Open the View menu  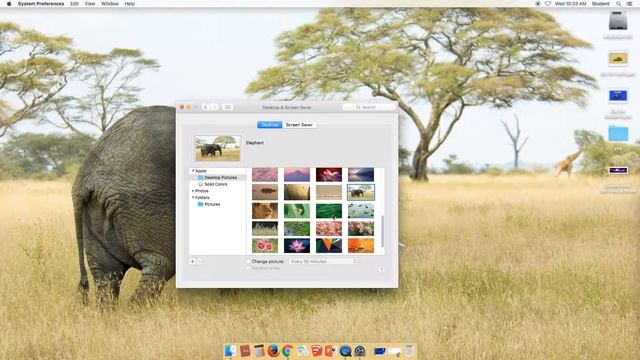(x=90, y=4)
